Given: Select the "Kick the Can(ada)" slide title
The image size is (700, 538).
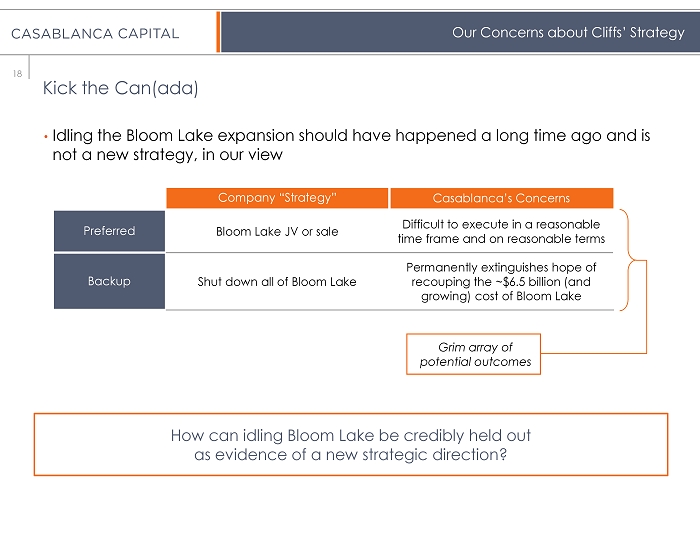Looking at the screenshot, I should tap(121, 88).
